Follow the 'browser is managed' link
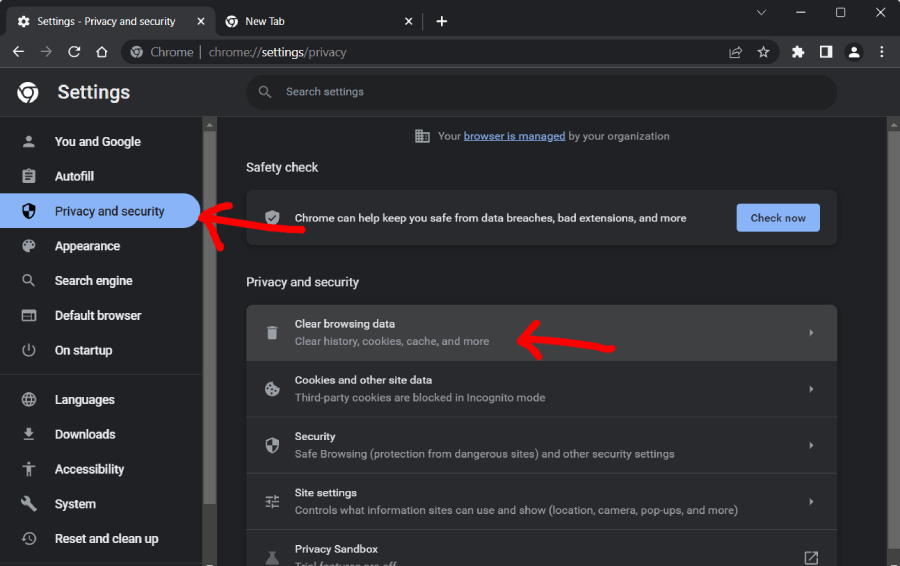Image resolution: width=900 pixels, height=566 pixels. click(x=514, y=136)
